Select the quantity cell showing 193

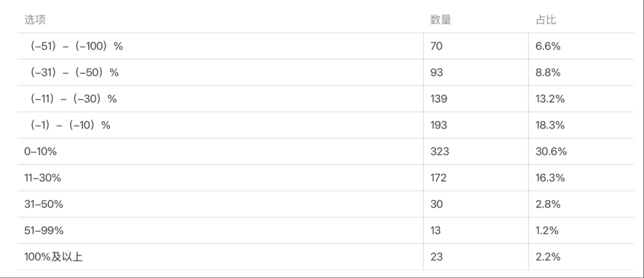[439, 125]
